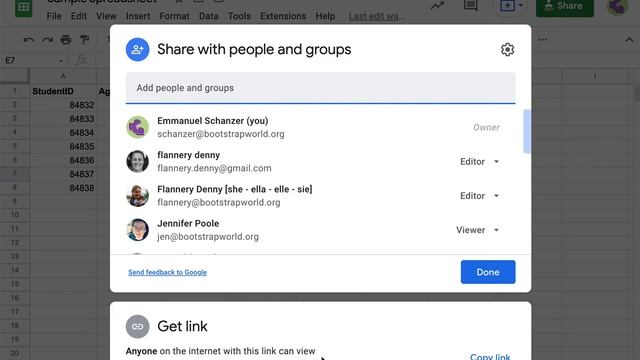
Task: Click jen@bootstrapworld.org email text
Action: pyautogui.click(x=208, y=237)
